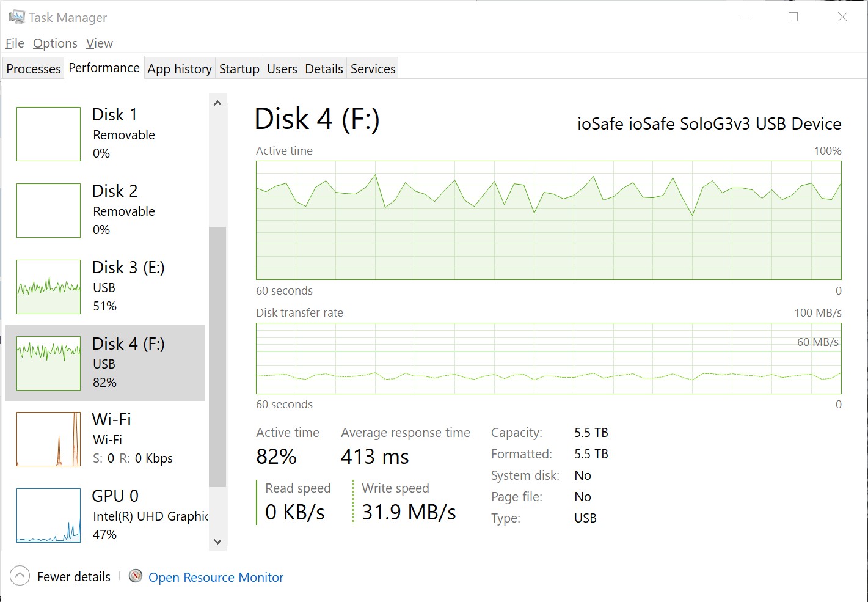The width and height of the screenshot is (868, 602).
Task: Select the GPU 0 entry in sidebar
Action: [x=105, y=515]
